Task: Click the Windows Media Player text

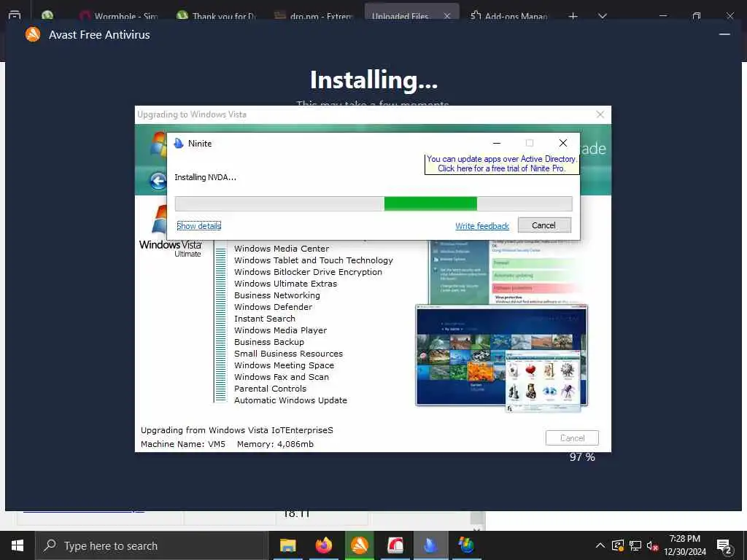Action: [281, 330]
